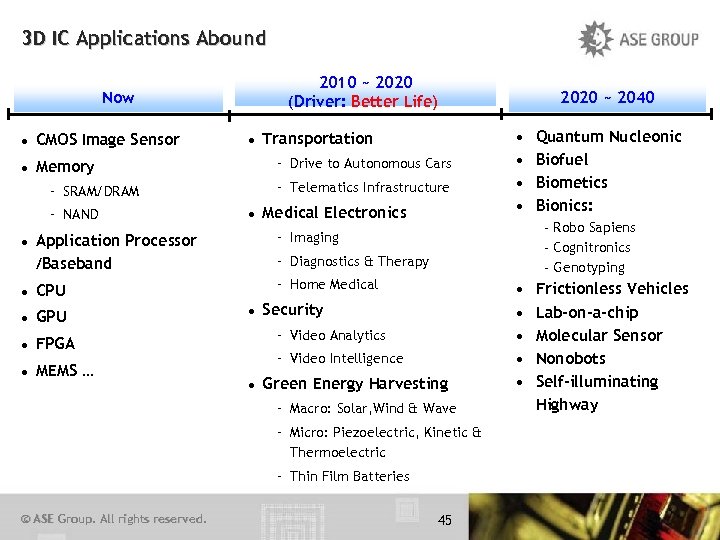Select the 'Now' column header

118,98
